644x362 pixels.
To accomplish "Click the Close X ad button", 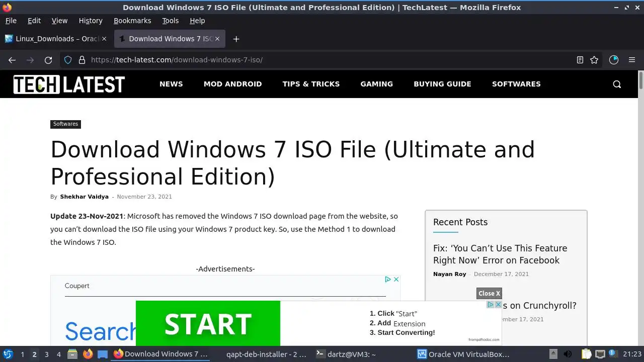I will coord(489,294).
